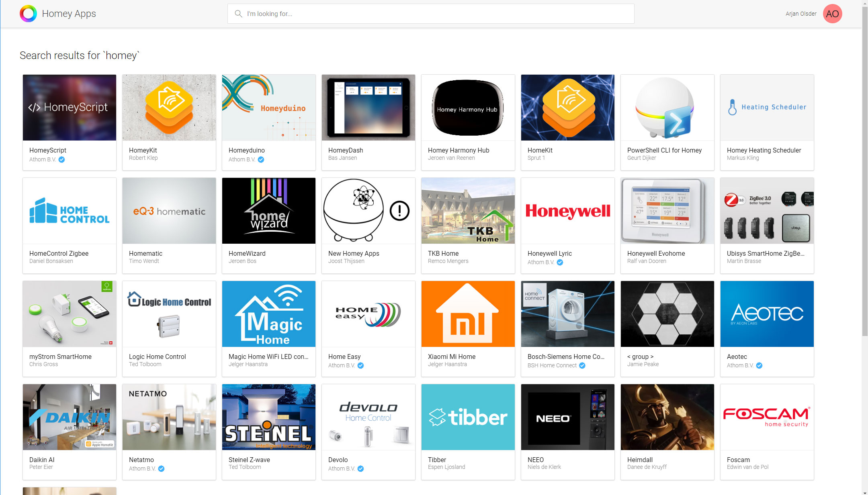Click the verified badge under Netatmo
The height and width of the screenshot is (495, 868).
pos(161,469)
